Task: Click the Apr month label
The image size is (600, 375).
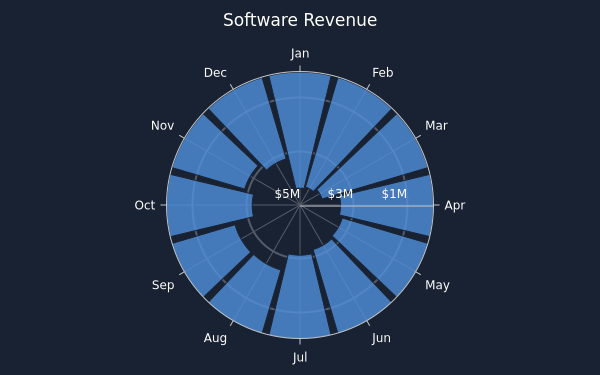Action: [455, 205]
